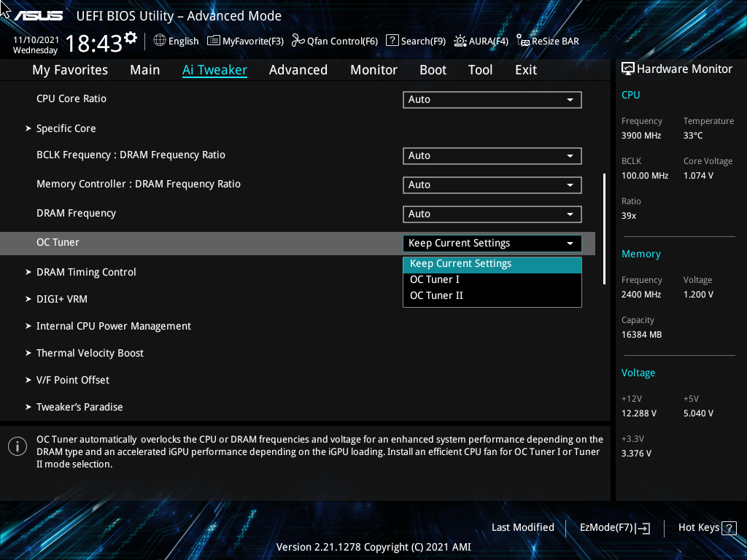747x560 pixels.
Task: Open Memory Controller DRAM Ratio dropdown
Action: click(492, 184)
